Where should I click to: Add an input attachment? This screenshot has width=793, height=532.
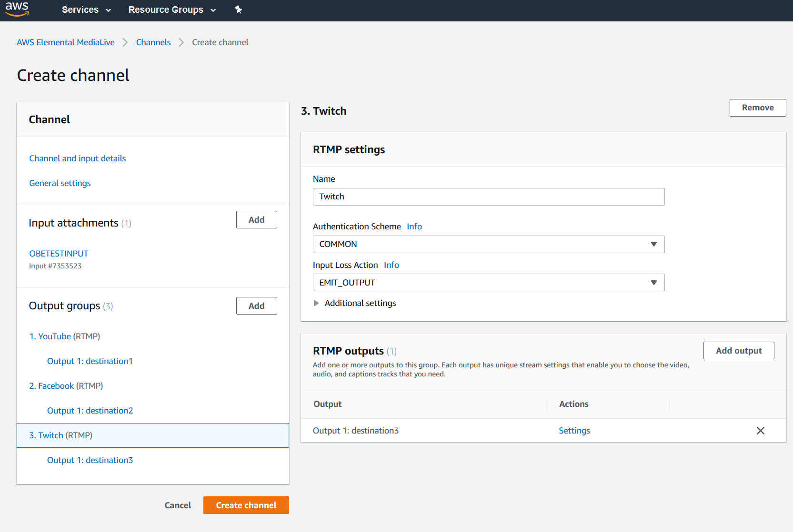[x=256, y=220]
